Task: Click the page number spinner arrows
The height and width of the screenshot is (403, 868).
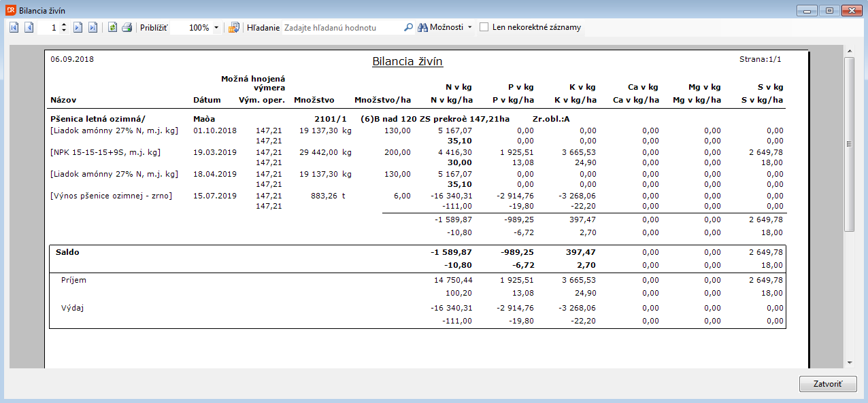Action: coord(64,28)
